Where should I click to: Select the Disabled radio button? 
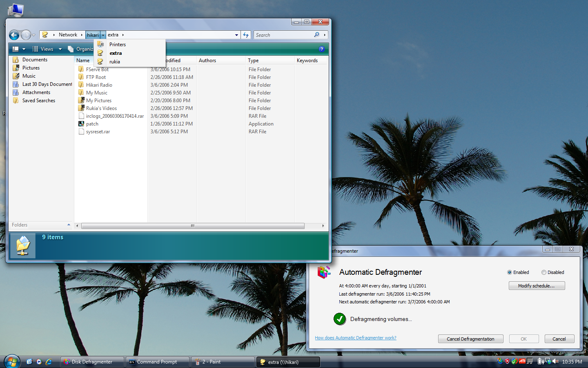tap(543, 272)
